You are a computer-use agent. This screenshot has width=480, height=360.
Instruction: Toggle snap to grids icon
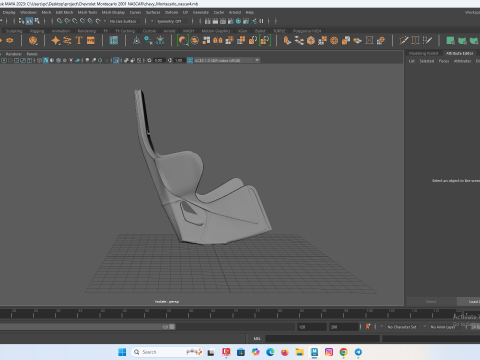59,21
